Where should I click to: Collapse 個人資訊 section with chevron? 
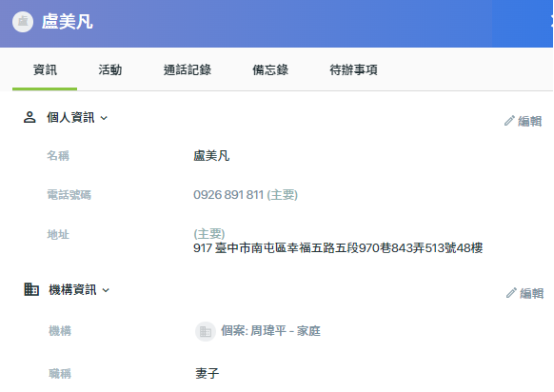[x=104, y=118]
